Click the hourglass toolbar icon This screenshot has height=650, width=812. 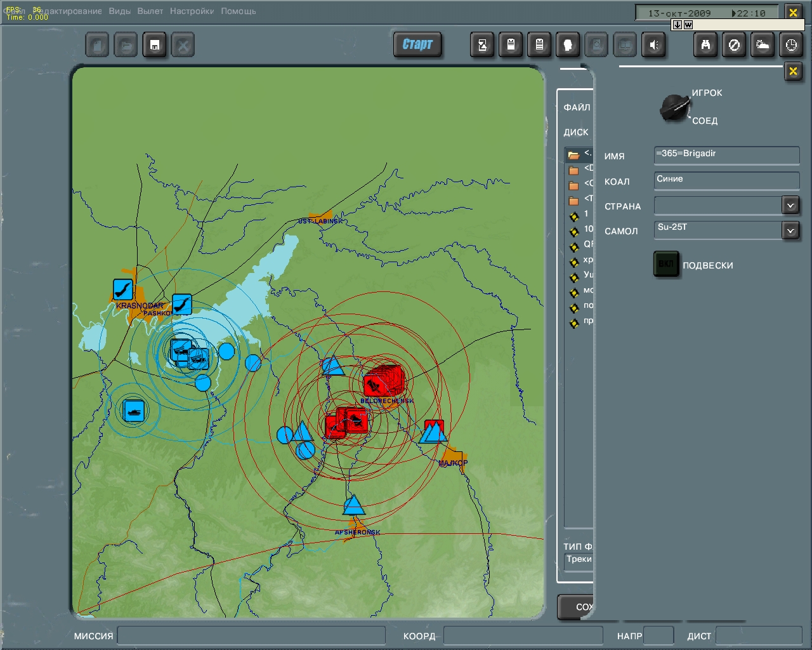[482, 45]
